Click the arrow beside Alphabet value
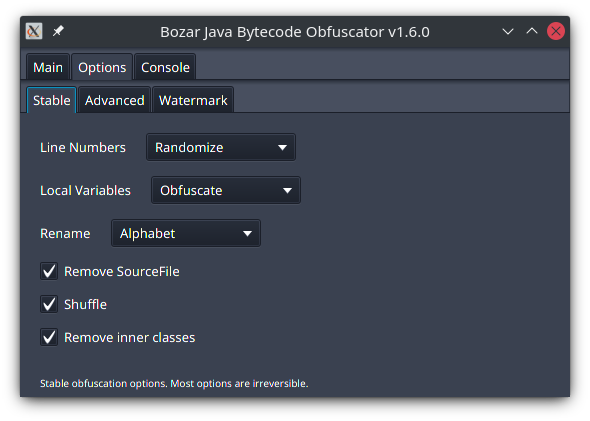The width and height of the screenshot is (590, 421). pyautogui.click(x=247, y=234)
